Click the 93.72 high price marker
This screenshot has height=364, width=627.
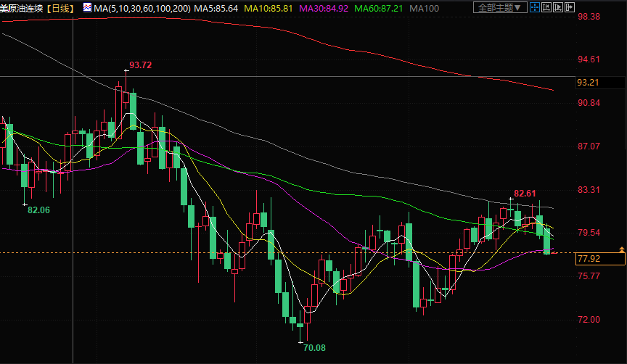tap(140, 65)
